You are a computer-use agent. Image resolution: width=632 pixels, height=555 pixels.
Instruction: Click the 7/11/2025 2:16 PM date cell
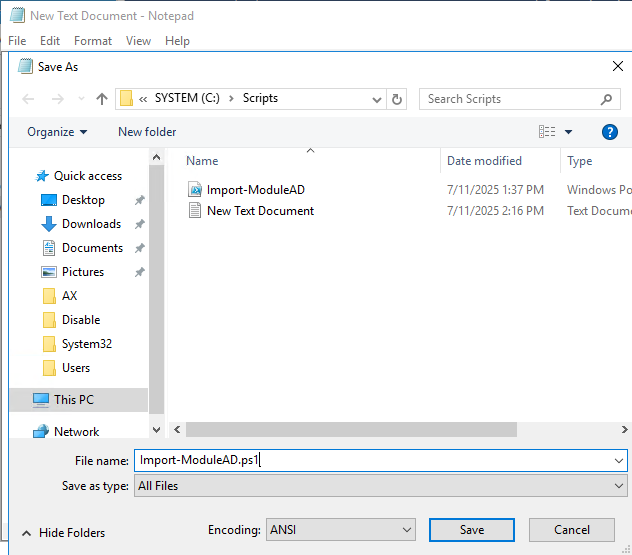(x=495, y=210)
